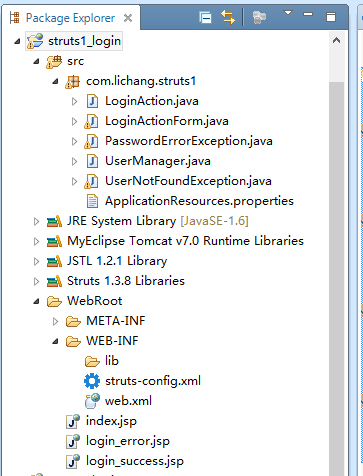Click the LoginAction.java file icon
The width and height of the screenshot is (363, 476).
coord(92,101)
